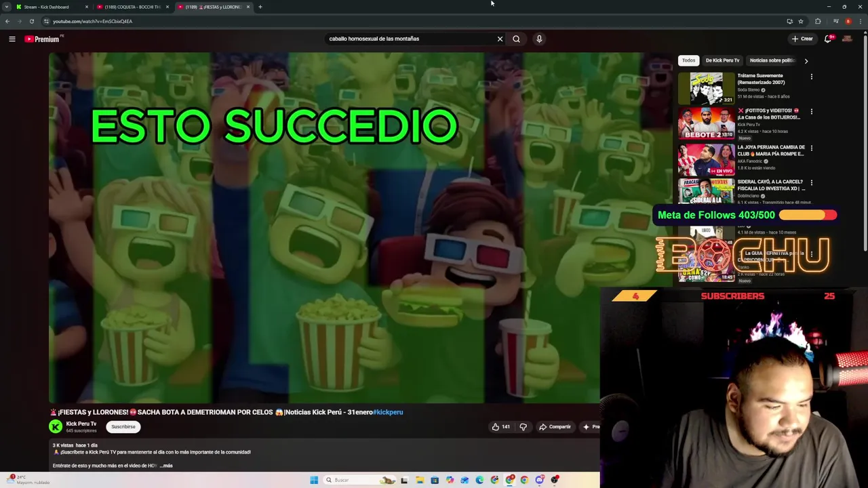Open Chrome media controls icon

point(835,21)
